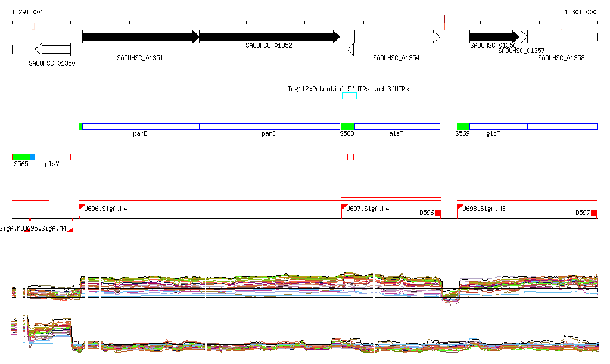This screenshot has width=610, height=364.
Task: Select the parC blue segment box
Action: [x=270, y=126]
